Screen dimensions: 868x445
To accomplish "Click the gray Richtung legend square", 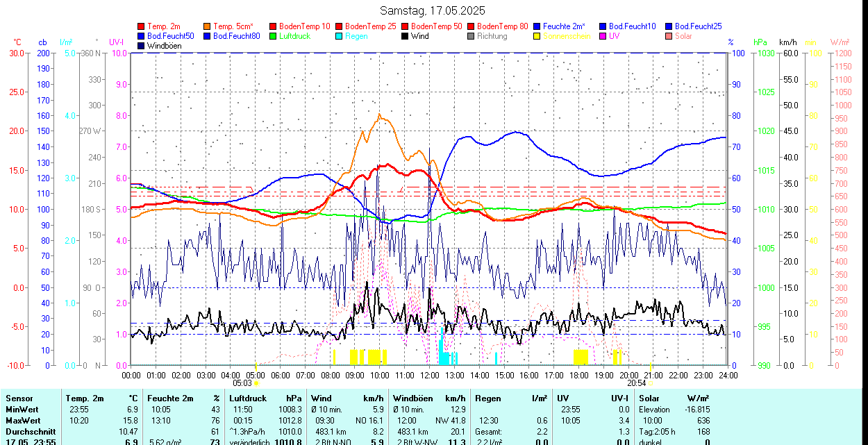I will pos(471,36).
